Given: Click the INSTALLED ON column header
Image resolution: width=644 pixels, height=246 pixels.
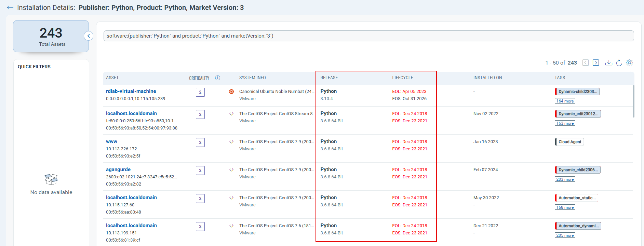Looking at the screenshot, I should (488, 78).
